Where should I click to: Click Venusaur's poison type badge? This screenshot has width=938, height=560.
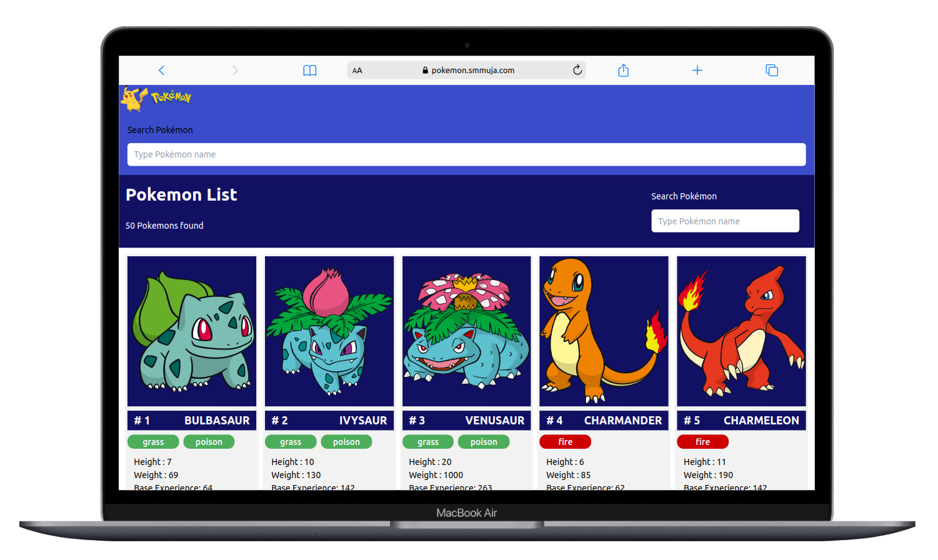click(x=484, y=442)
